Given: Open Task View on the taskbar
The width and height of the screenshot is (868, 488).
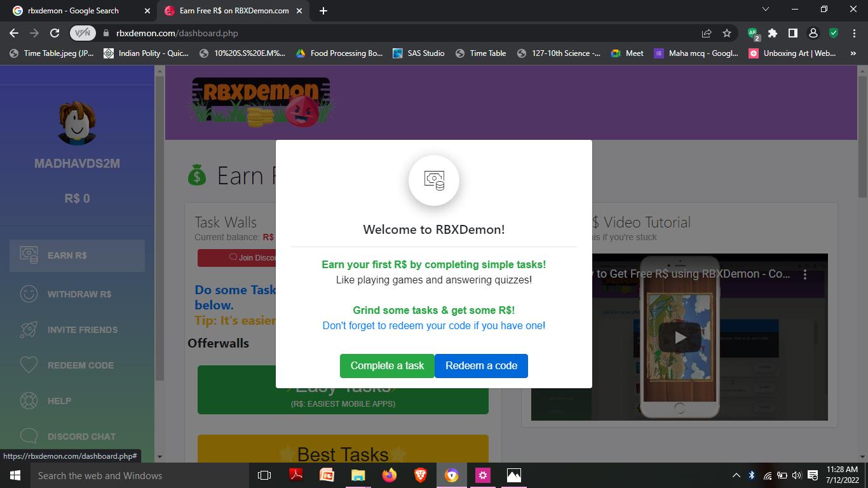Looking at the screenshot, I should click(x=264, y=475).
